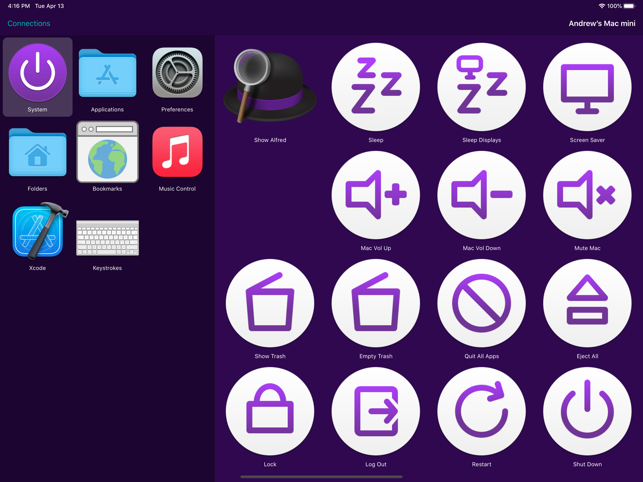
Task: Restart the Mac
Action: (x=481, y=411)
